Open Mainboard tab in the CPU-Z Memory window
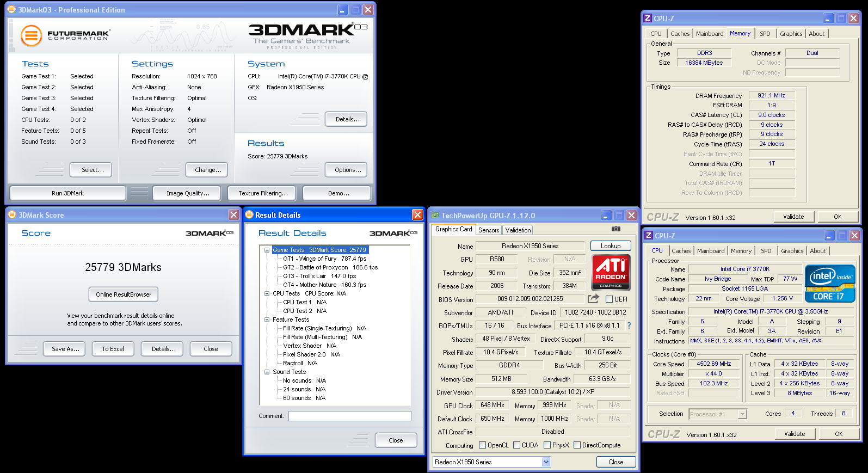Image resolution: width=868 pixels, height=473 pixels. 710,34
